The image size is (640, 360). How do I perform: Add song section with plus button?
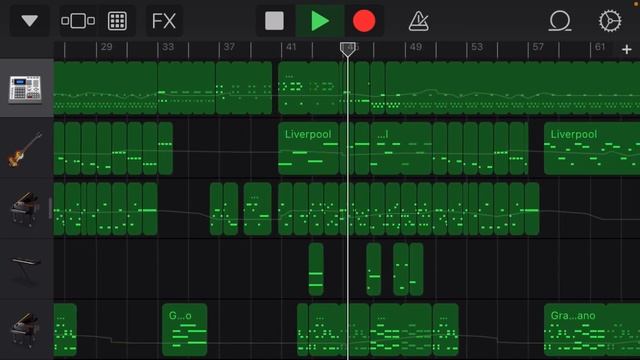coord(627,49)
